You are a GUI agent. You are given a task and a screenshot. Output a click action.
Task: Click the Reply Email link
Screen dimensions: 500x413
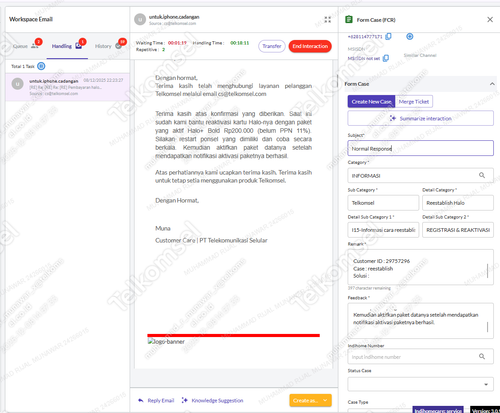pos(161,400)
